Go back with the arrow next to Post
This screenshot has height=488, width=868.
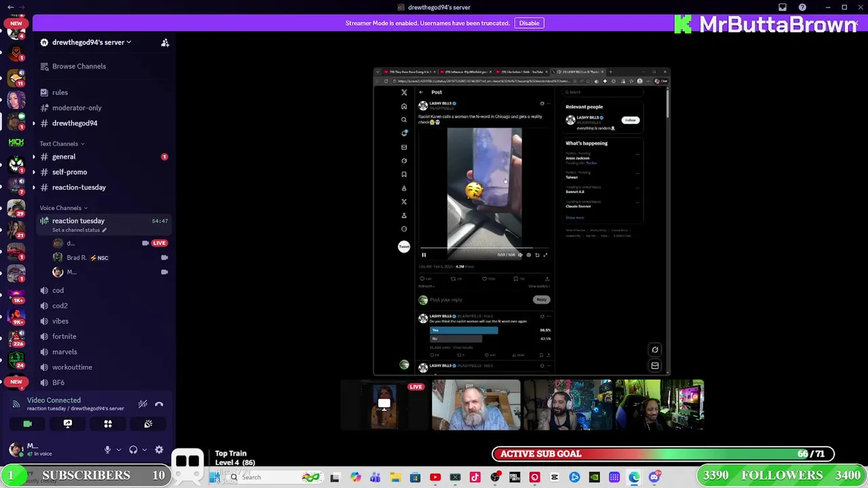point(421,92)
